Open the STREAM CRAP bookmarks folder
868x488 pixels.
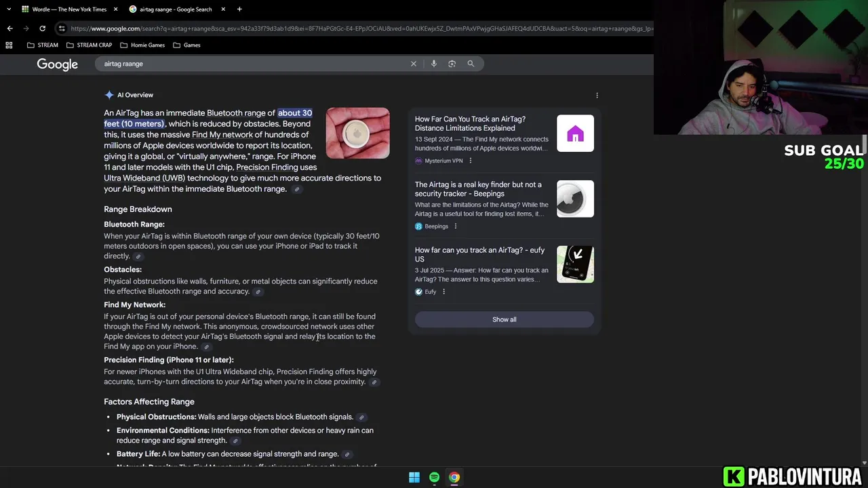90,45
